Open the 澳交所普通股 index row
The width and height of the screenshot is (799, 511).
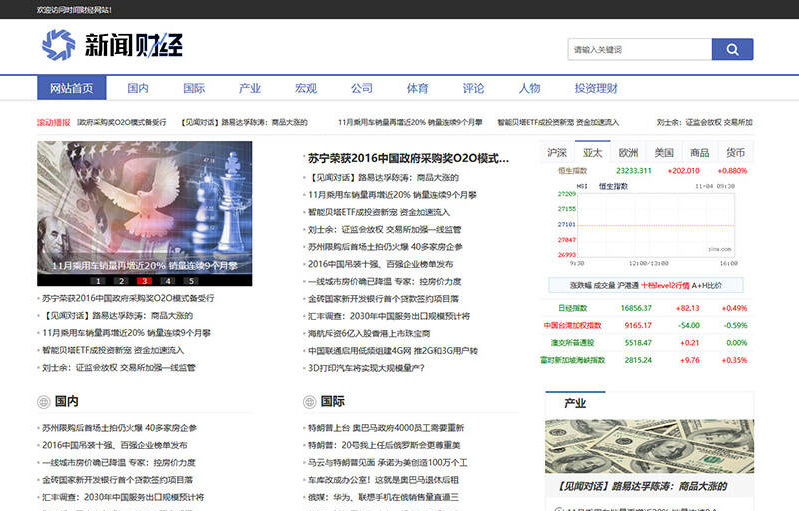646,343
